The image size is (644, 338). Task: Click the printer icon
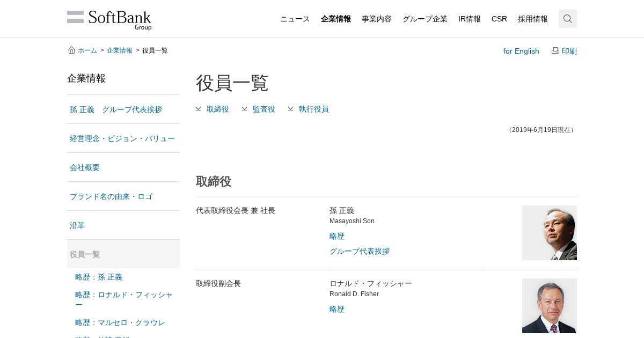555,50
